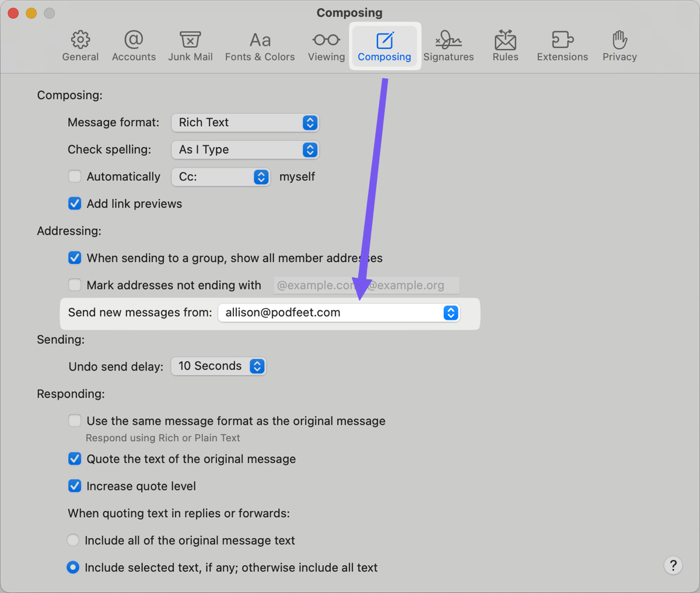Uncheck Increase quote level
The image size is (700, 593).
75,486
